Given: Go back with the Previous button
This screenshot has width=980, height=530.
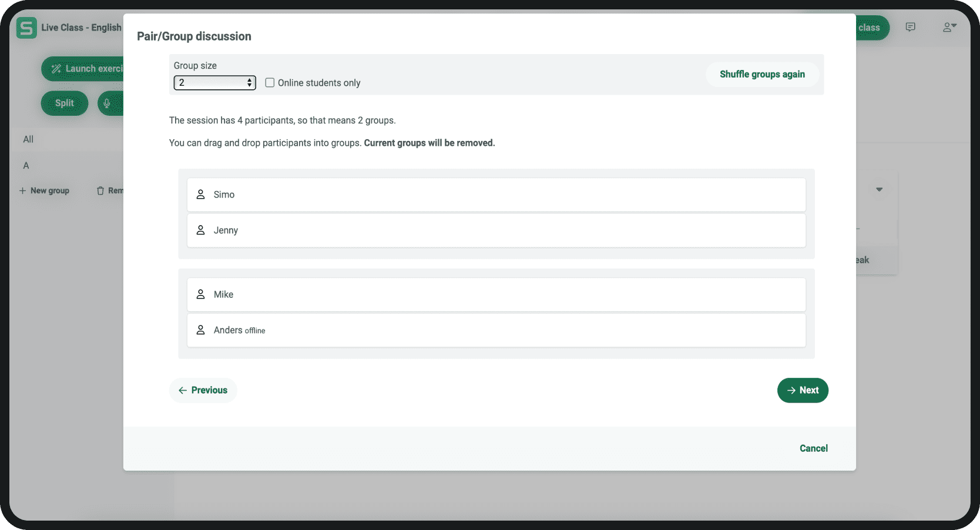Looking at the screenshot, I should 203,390.
